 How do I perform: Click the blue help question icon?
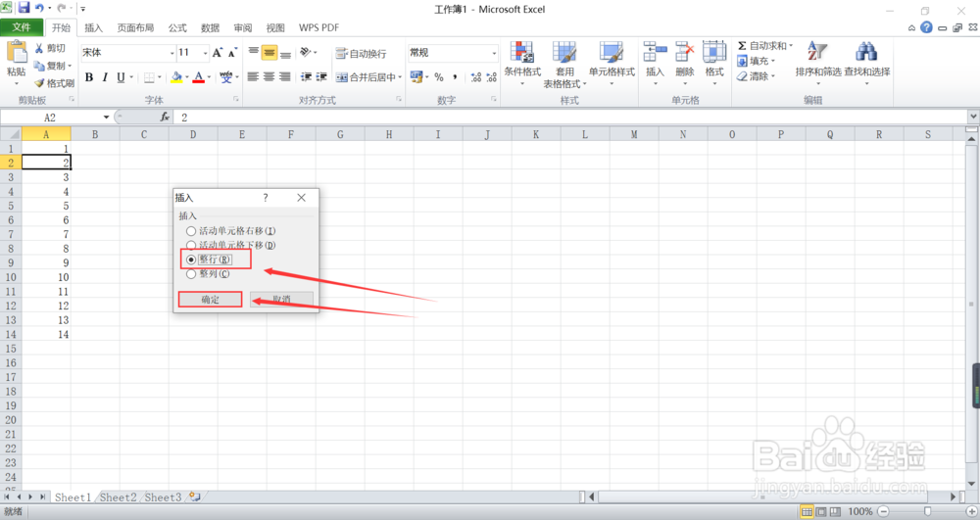pos(926,27)
